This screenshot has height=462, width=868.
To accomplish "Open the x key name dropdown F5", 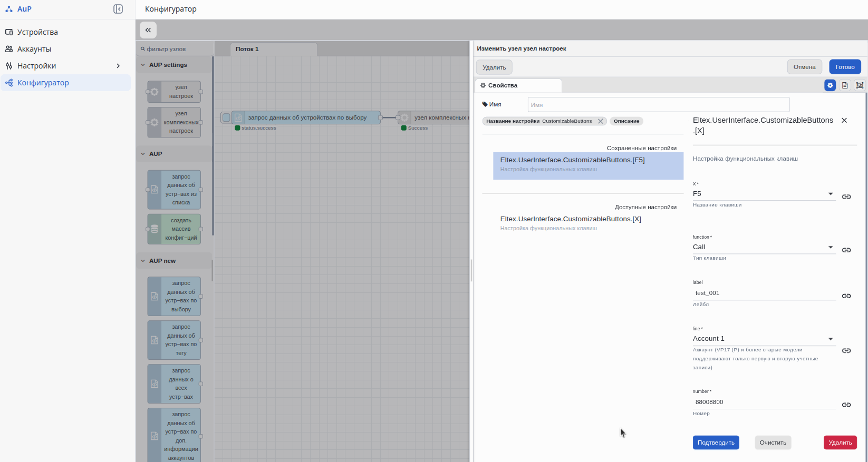I will 764,194.
